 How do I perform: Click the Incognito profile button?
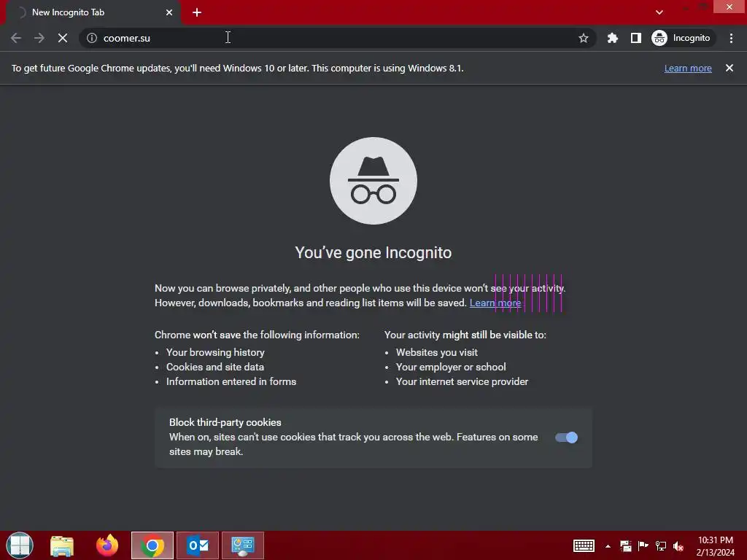coord(681,38)
